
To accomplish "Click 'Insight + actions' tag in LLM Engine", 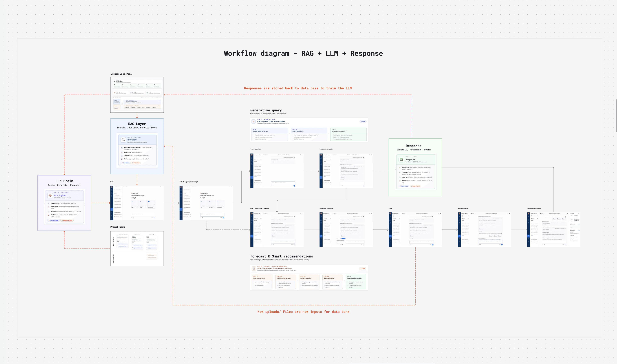I will point(67,220).
